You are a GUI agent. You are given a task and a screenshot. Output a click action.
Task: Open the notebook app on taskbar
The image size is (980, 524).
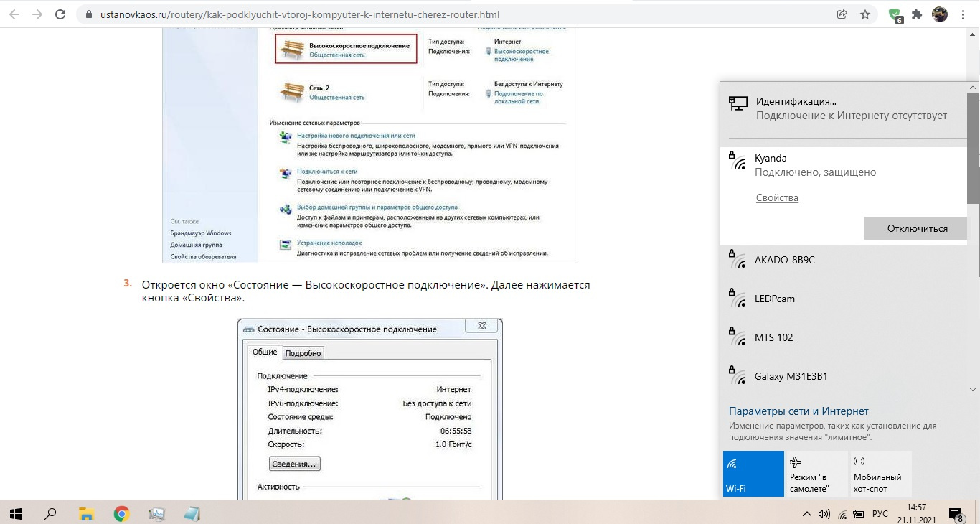pyautogui.click(x=192, y=514)
